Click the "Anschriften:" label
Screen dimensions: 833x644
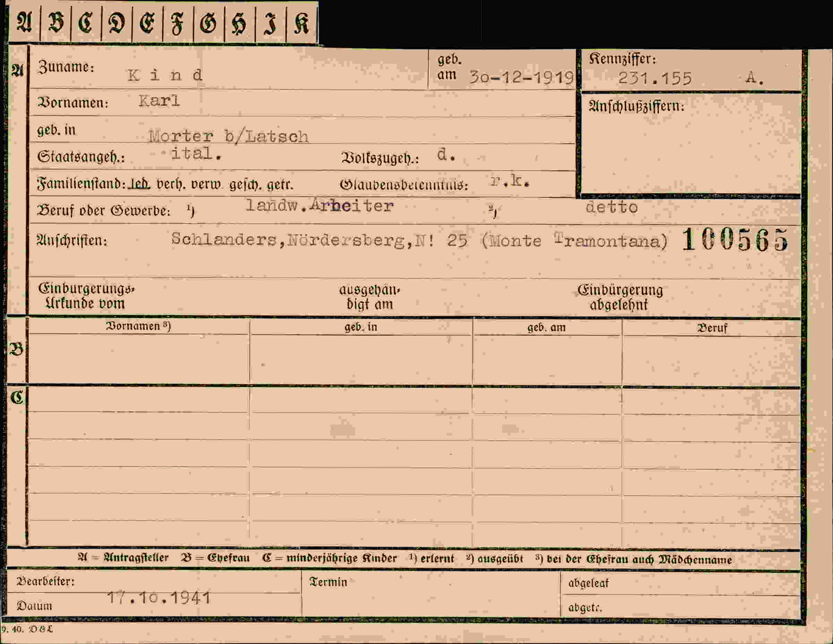72,240
